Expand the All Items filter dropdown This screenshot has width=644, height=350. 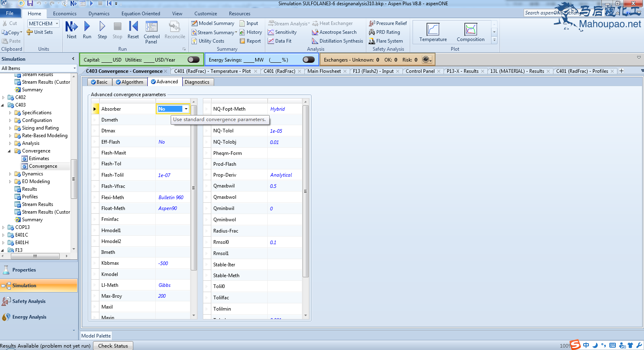[x=74, y=68]
